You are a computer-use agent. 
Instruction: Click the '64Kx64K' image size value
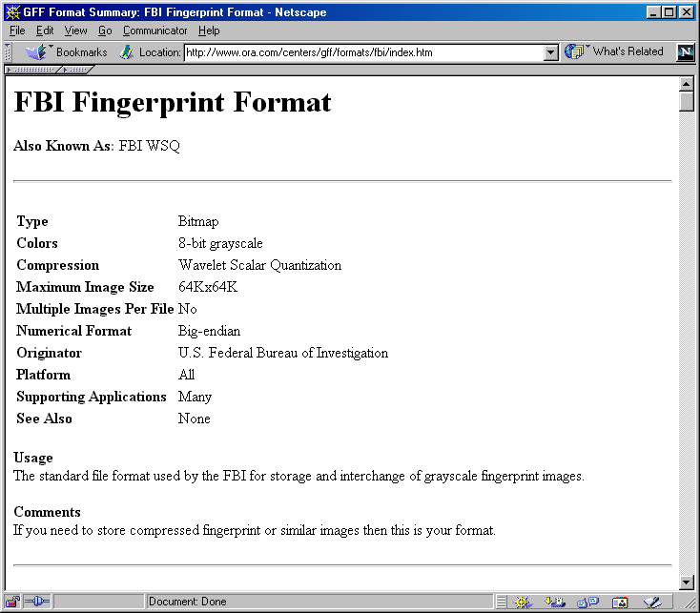[x=208, y=287]
